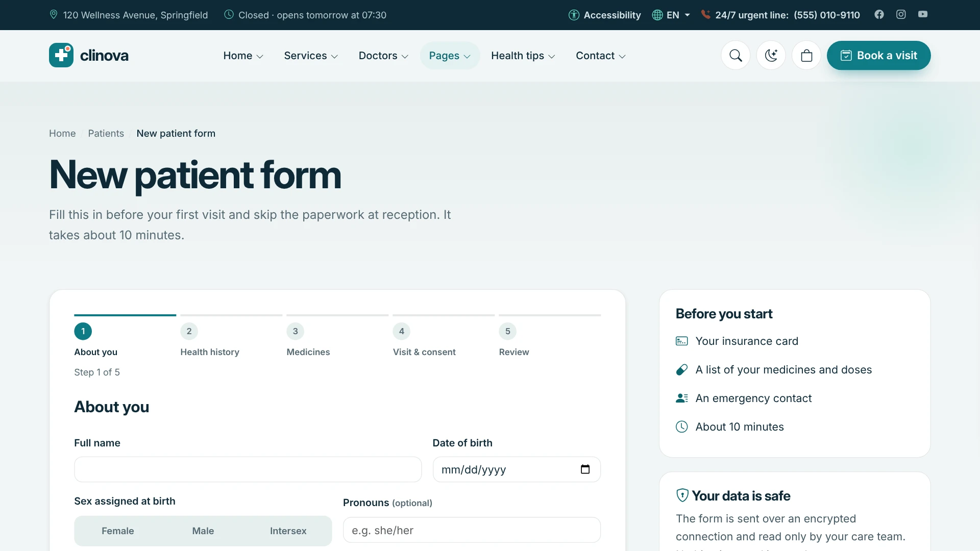Open the YouTube icon in top bar
Screen dimensions: 980x551
[x=923, y=14]
